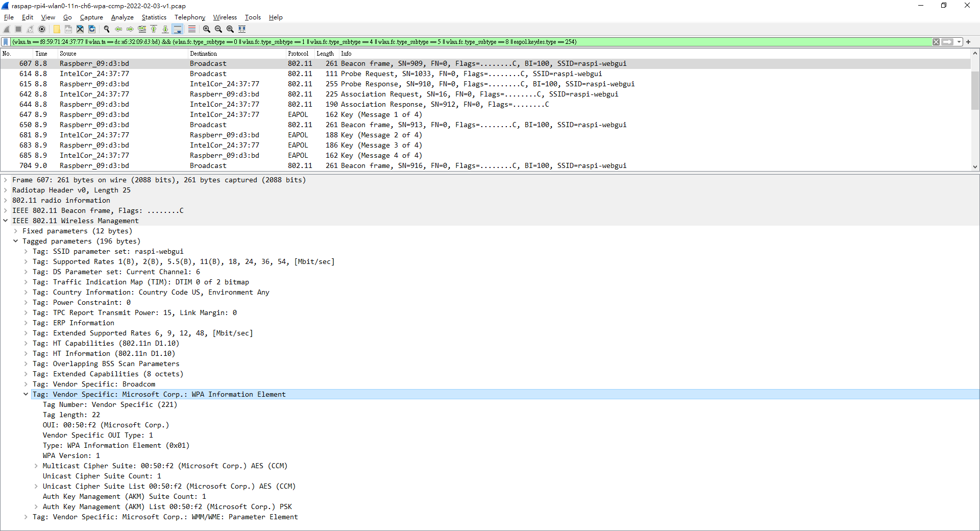Open the Wireless menu
Image resolution: width=980 pixels, height=531 pixels.
point(225,17)
